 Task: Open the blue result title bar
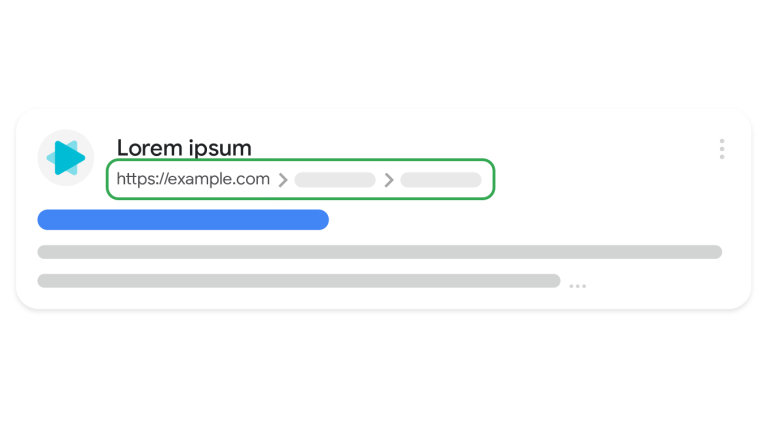[x=183, y=219]
